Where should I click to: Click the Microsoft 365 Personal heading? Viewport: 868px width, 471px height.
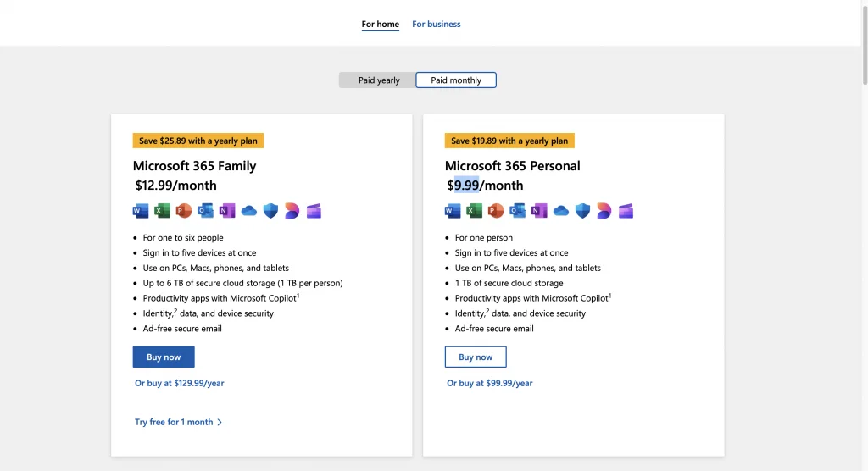[513, 166]
